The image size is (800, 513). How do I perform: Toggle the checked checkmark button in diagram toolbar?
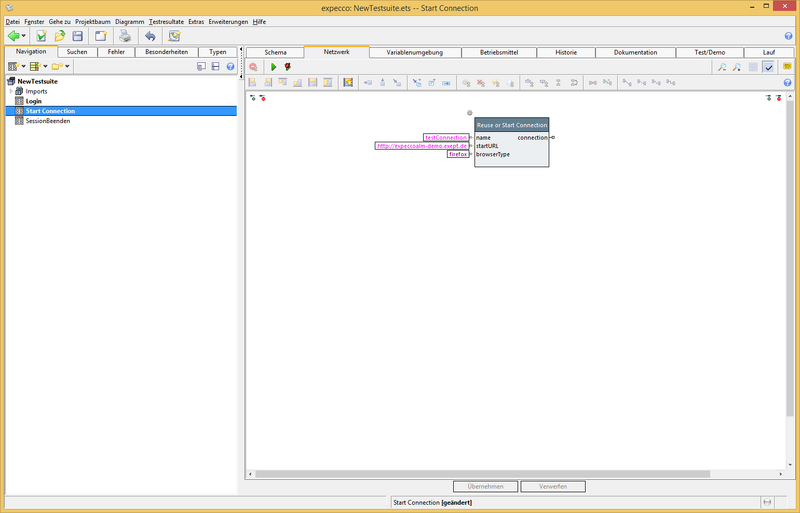click(x=768, y=67)
